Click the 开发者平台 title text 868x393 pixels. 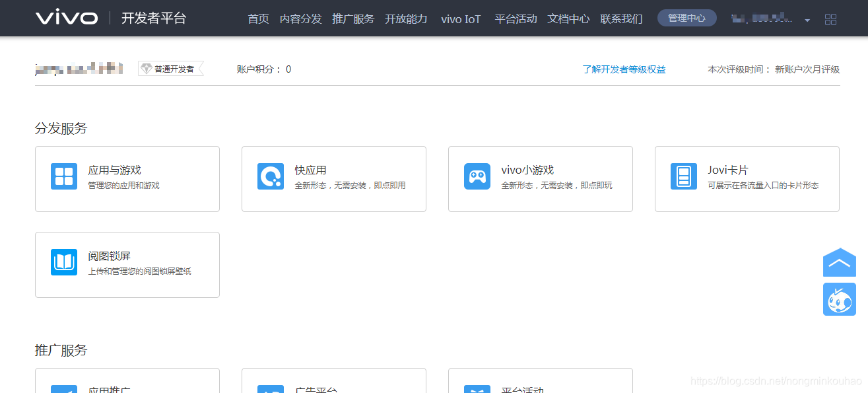[x=154, y=18]
